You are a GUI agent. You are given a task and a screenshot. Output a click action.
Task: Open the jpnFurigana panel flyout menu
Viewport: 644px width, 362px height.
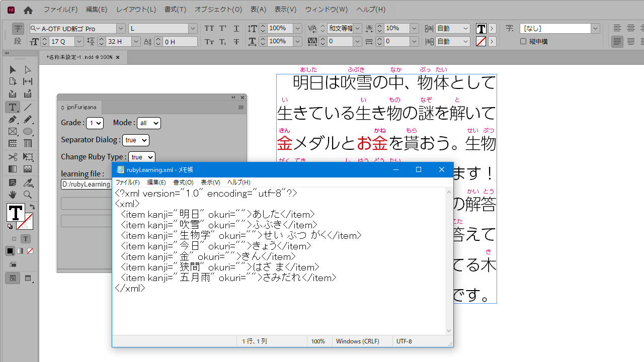pyautogui.click(x=241, y=107)
